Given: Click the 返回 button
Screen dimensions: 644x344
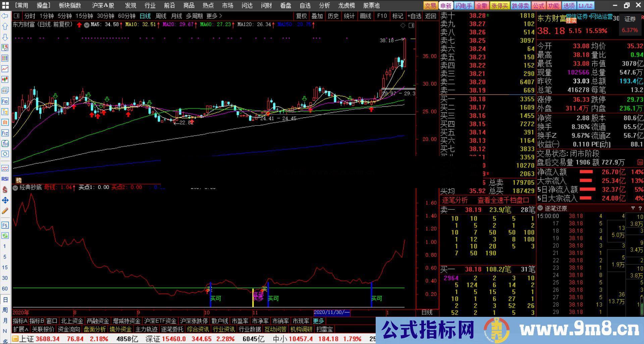Looking at the screenshot, I should click(430, 16).
